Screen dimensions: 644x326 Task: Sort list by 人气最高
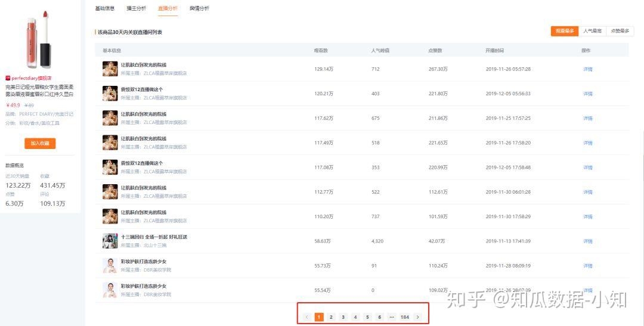point(592,31)
